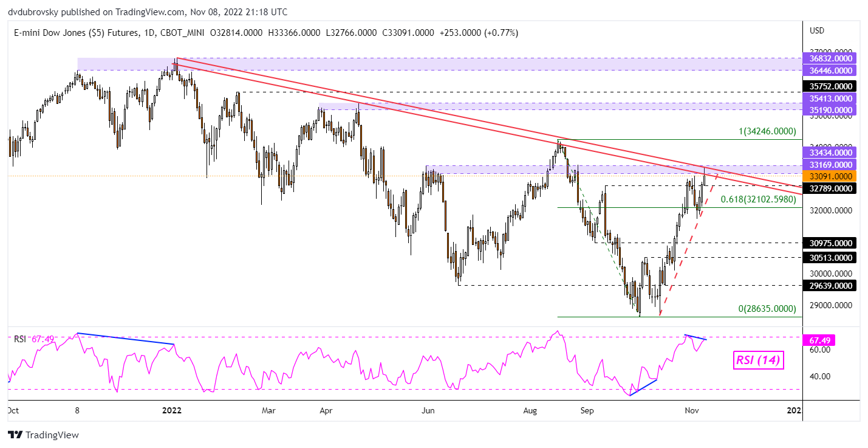Click the 0(28635.0000) Fibonacci label

pyautogui.click(x=767, y=309)
